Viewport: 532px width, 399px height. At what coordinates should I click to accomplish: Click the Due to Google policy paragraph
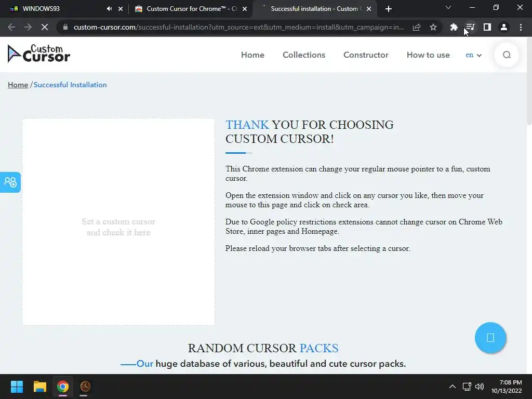click(x=364, y=227)
